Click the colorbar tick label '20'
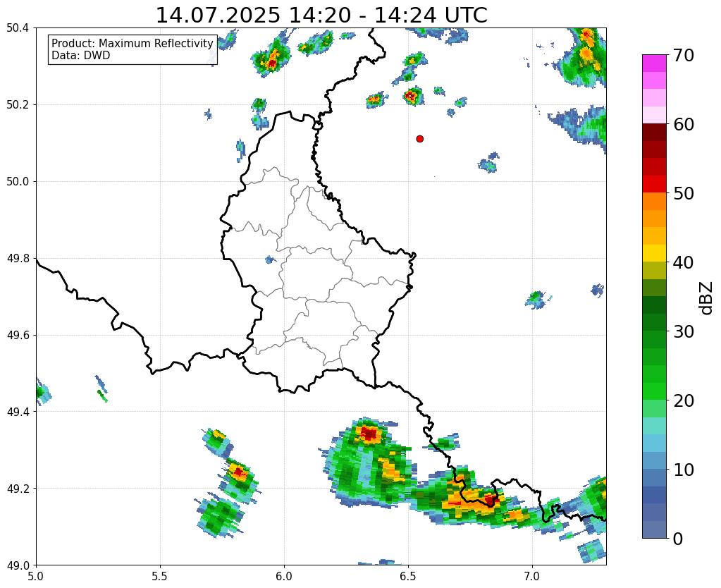 (x=684, y=400)
